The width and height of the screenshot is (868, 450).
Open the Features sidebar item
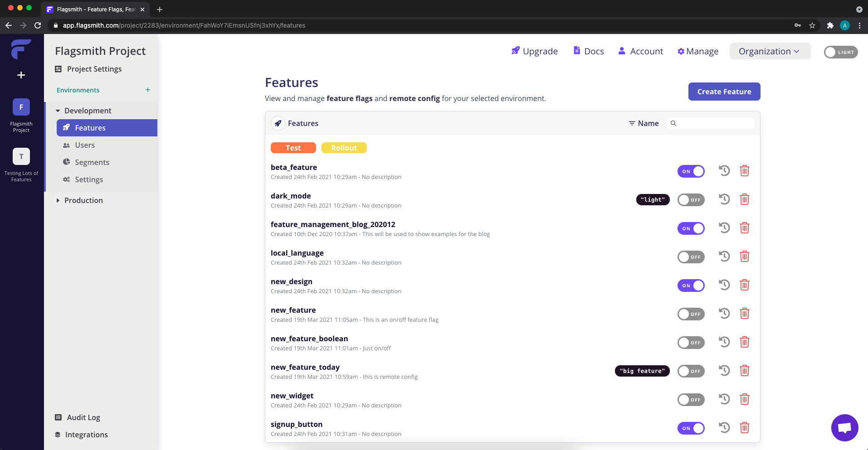(107, 128)
